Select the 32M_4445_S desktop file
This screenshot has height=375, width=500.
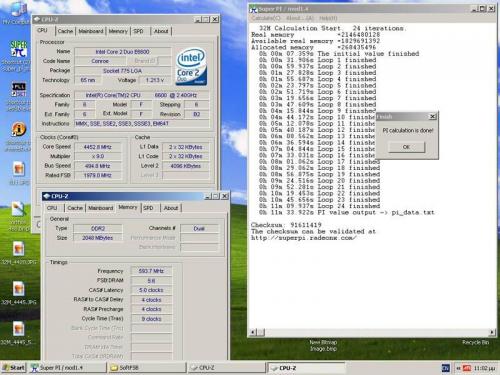[x=19, y=333]
